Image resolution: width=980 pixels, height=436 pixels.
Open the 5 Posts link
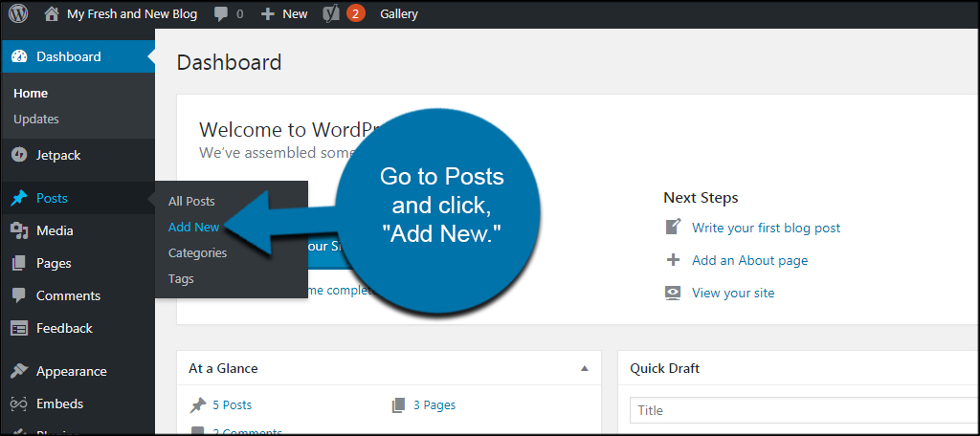232,404
